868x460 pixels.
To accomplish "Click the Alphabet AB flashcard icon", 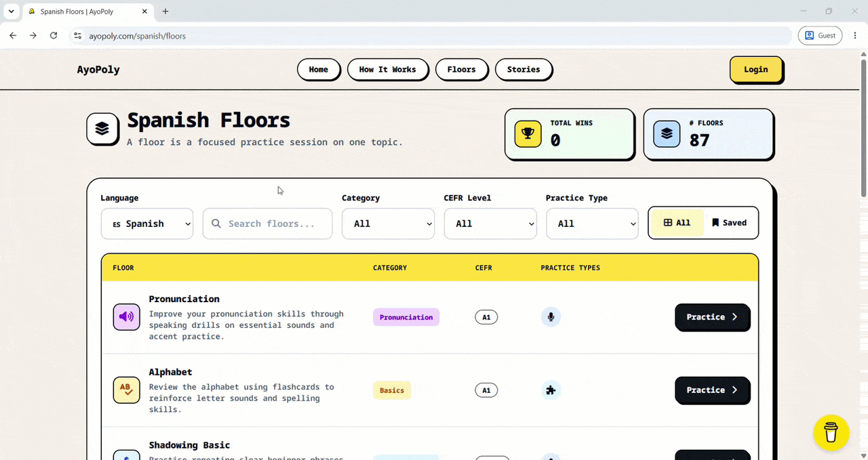I will 126,390.
